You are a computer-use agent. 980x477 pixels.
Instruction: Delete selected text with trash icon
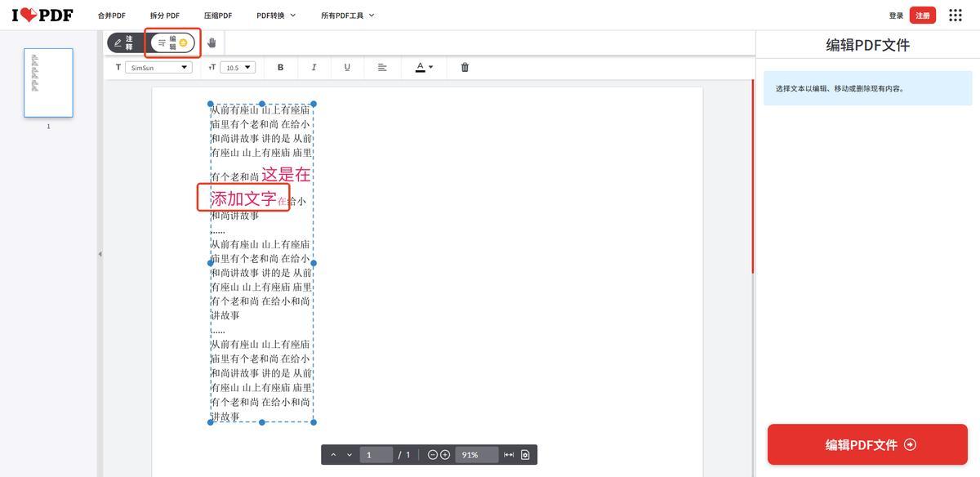pyautogui.click(x=465, y=68)
